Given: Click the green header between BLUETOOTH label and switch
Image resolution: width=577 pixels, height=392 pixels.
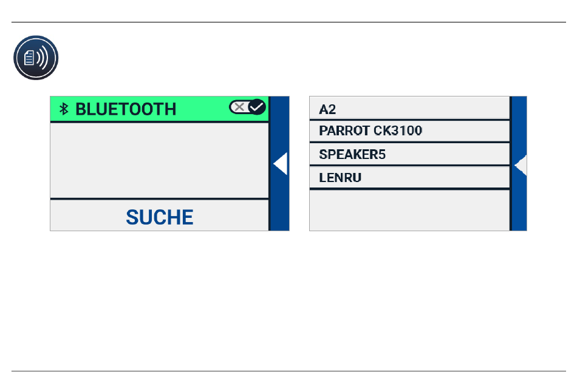Looking at the screenshot, I should click(202, 109).
